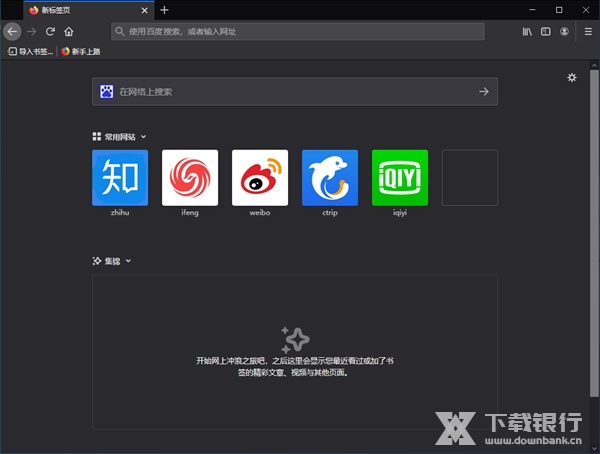Reload the current page
Viewport: 600px width, 454px height.
click(50, 32)
